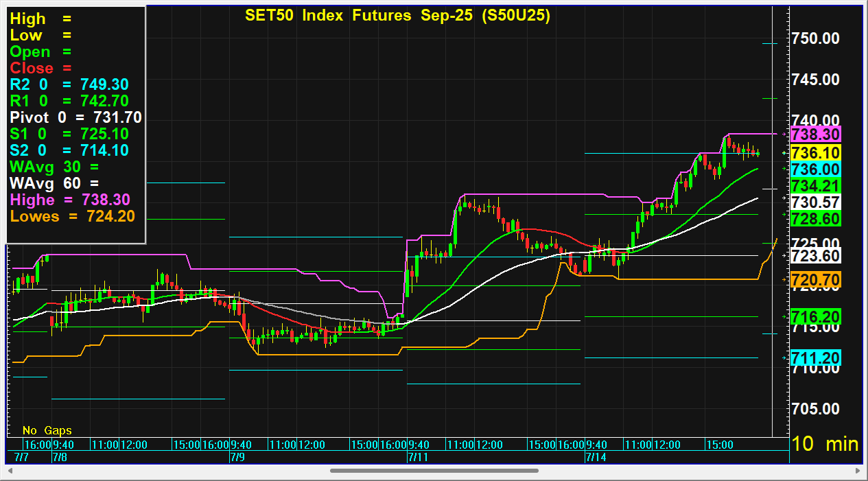Click the cyan 736.00 price tag

[x=816, y=169]
